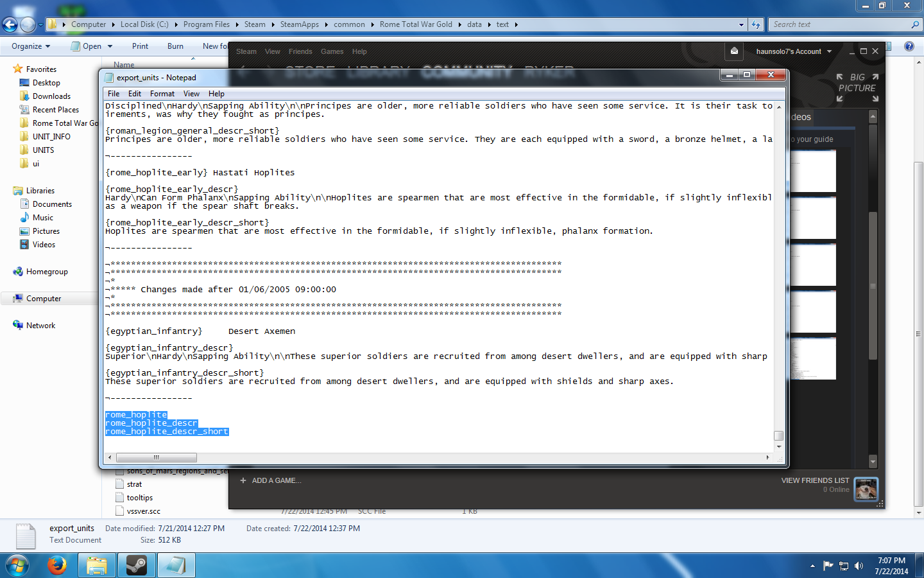
Task: Click the Notepad horizontal scrollbar thumb
Action: (x=156, y=457)
